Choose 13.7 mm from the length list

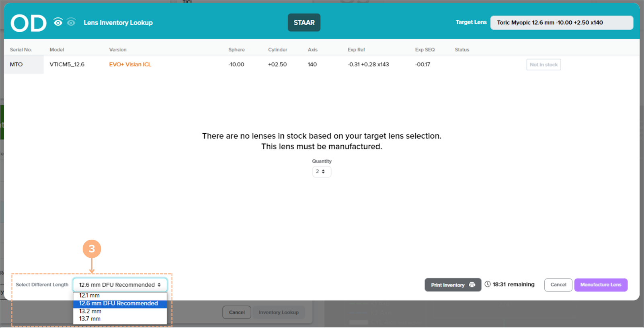90,319
